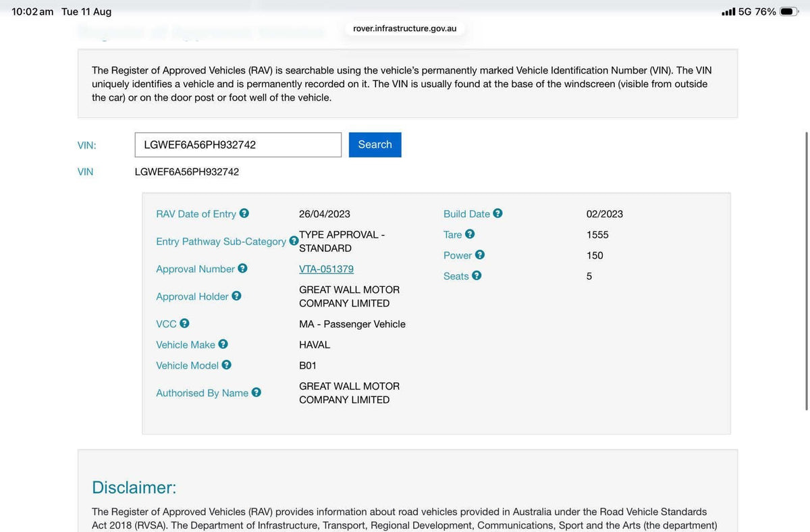Open help icon next to RAV Date of Entry
810x532 pixels.
pos(244,213)
